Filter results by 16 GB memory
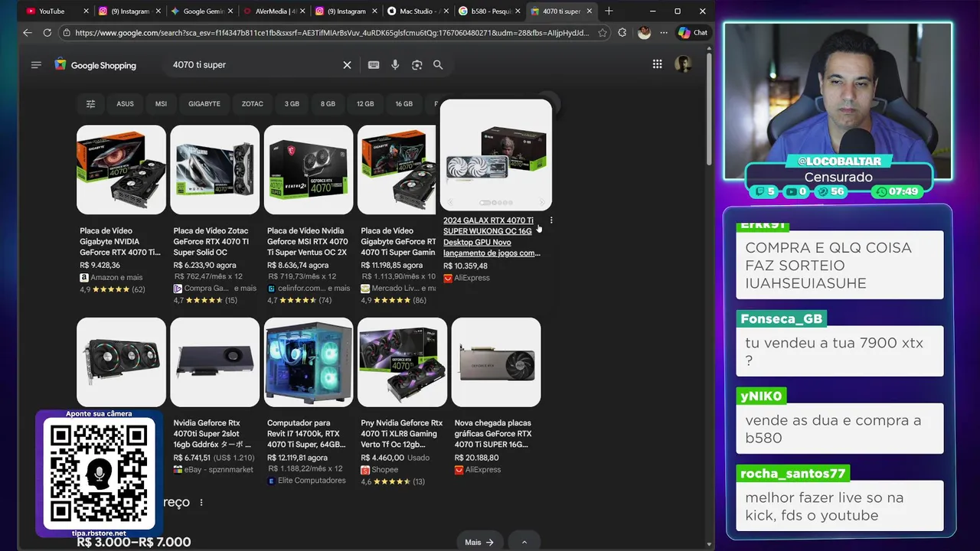 [x=403, y=104]
